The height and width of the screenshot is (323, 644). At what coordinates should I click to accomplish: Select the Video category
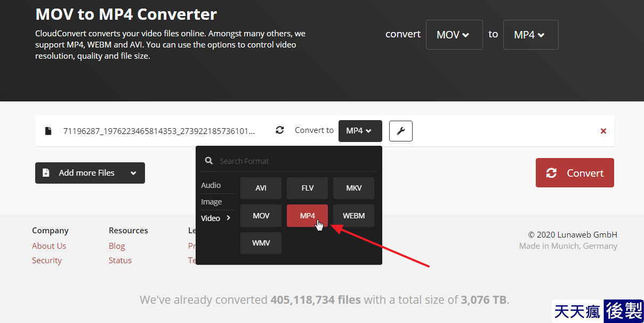(216, 218)
